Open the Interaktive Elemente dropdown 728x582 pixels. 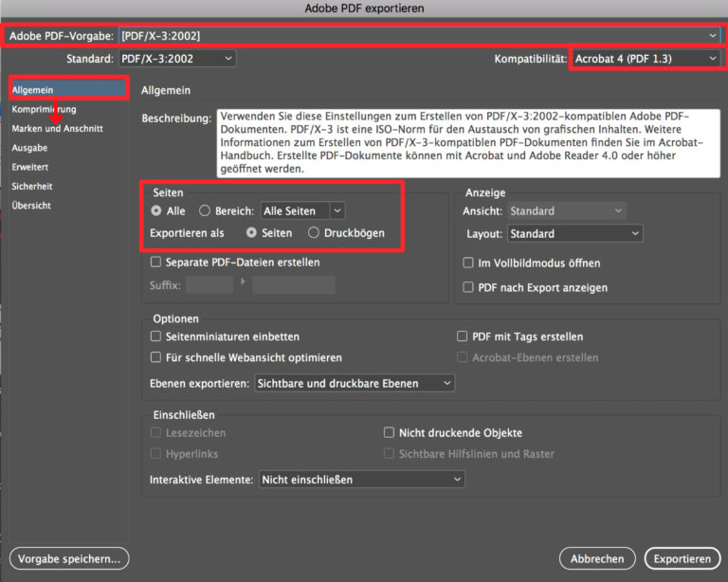pyautogui.click(x=362, y=480)
